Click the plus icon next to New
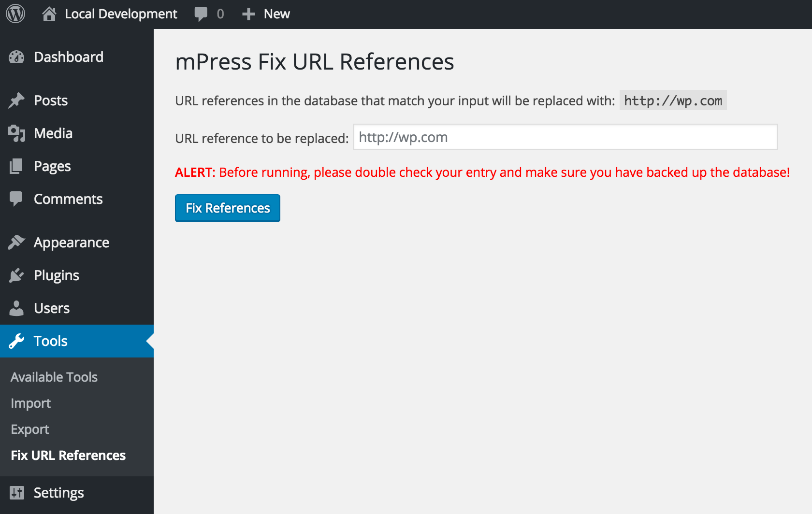This screenshot has width=812, height=514. coord(248,14)
